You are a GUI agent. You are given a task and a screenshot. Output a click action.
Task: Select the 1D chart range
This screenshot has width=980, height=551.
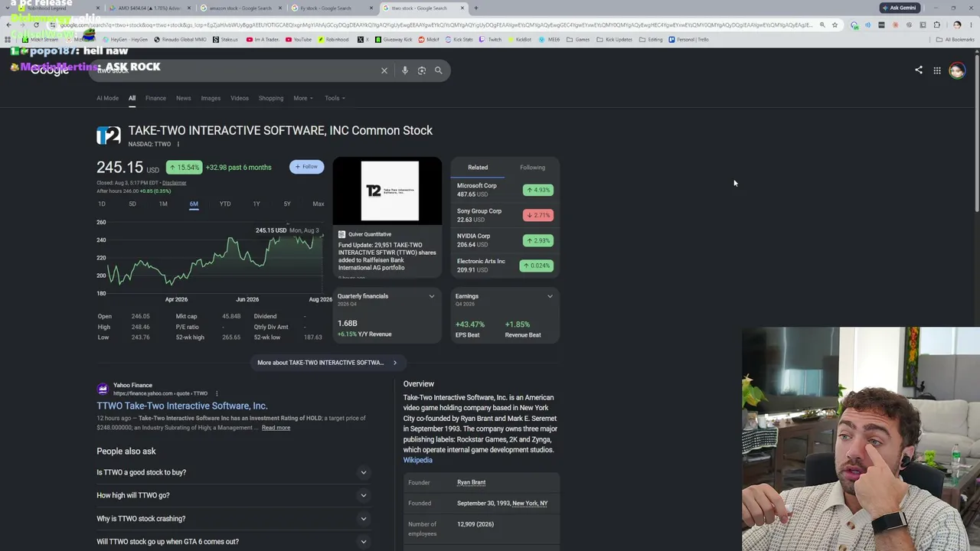click(102, 204)
